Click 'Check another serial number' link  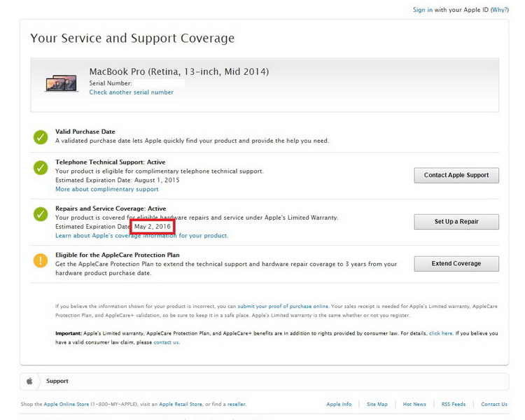(131, 92)
